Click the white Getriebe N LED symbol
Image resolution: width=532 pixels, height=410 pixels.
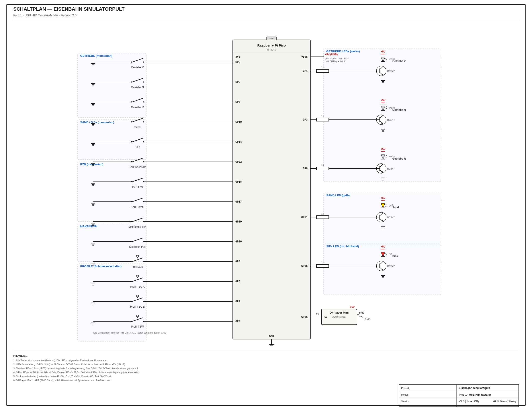pyautogui.click(x=383, y=108)
